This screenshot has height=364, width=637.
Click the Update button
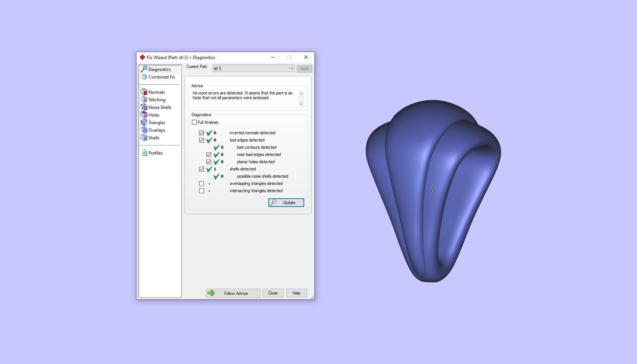point(286,203)
